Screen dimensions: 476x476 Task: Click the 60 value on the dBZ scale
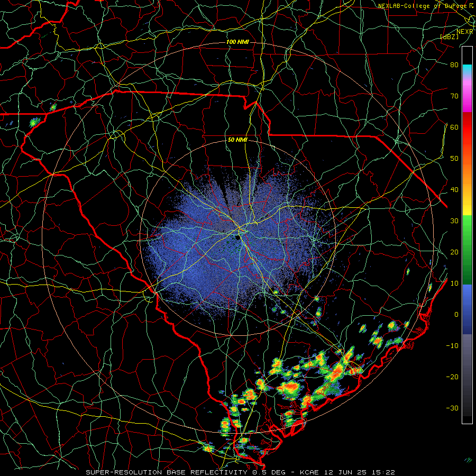pyautogui.click(x=454, y=127)
